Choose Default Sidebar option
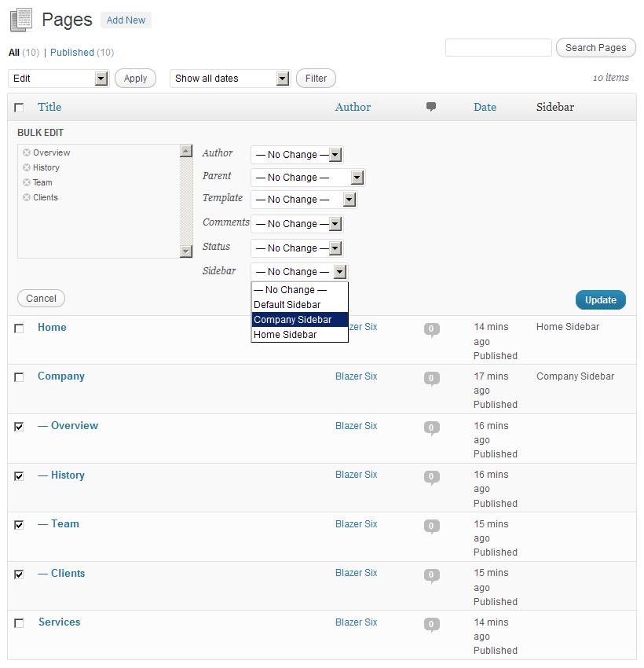This screenshot has width=644, height=668. point(300,305)
